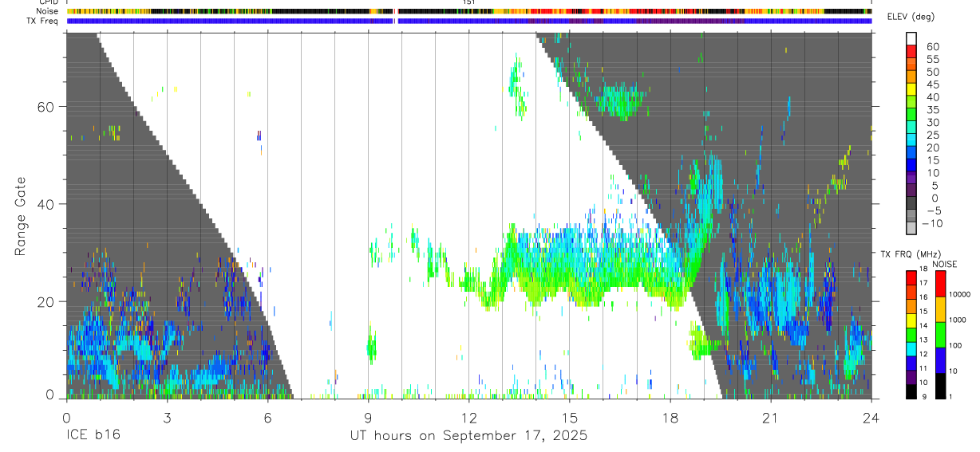980x452 pixels.
Task: Click the Range Gate axis tick label '20'
Action: pos(45,301)
